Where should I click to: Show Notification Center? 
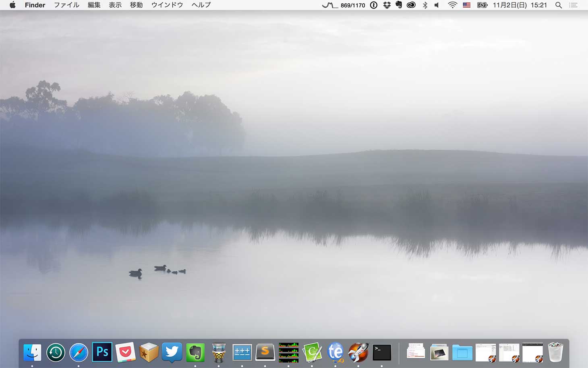point(573,5)
